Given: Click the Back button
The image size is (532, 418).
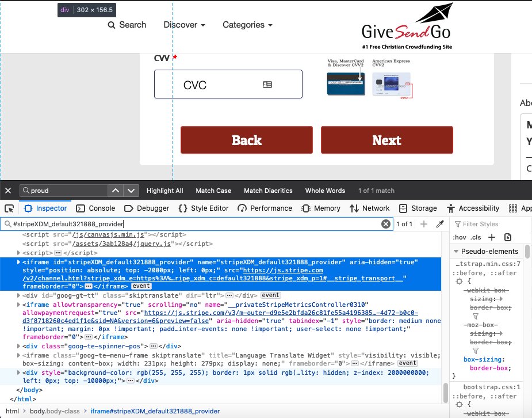Looking at the screenshot, I should click(x=247, y=140).
